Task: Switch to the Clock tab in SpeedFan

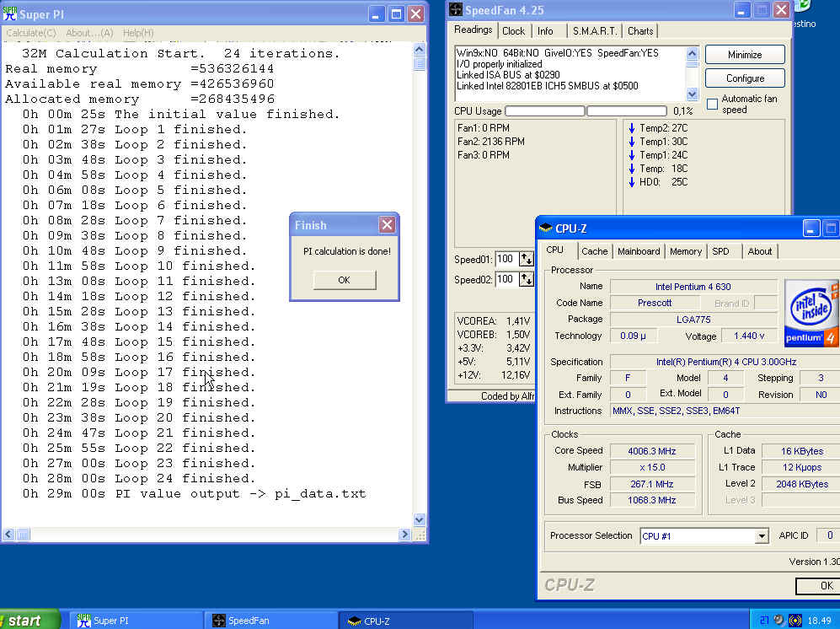Action: pyautogui.click(x=513, y=31)
